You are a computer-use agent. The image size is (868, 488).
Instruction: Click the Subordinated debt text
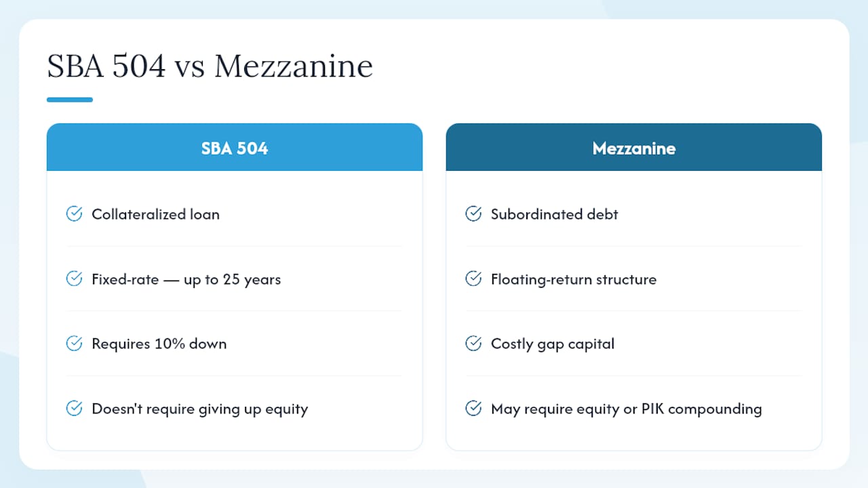pos(555,214)
